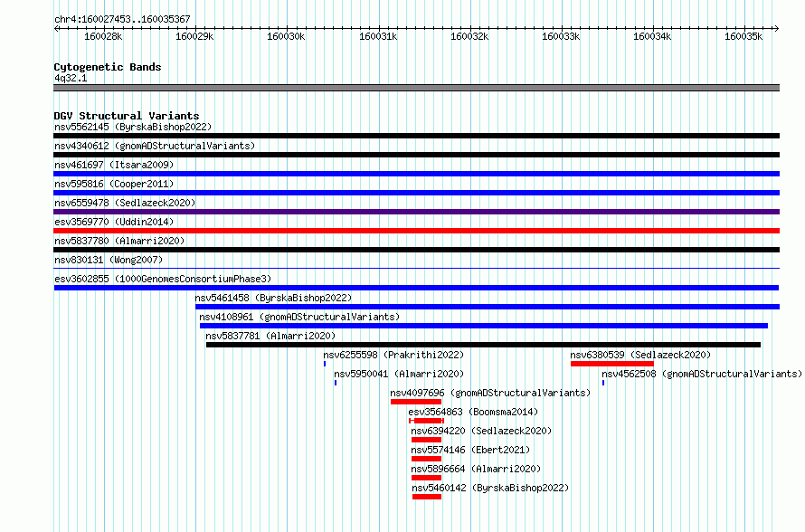Screen dimensions: 805x532
Task: Click nsv6394220 (Sedlazeck2020) label
Action: tap(481, 431)
